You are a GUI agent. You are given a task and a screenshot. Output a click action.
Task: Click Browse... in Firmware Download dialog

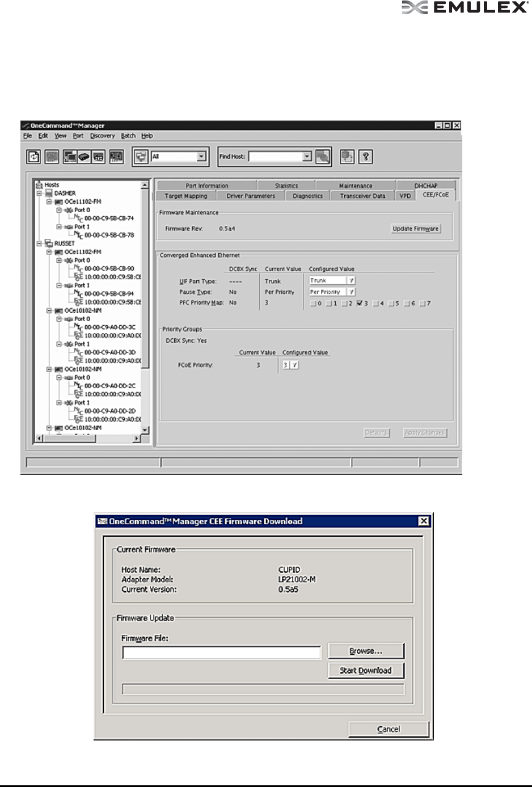point(366,651)
